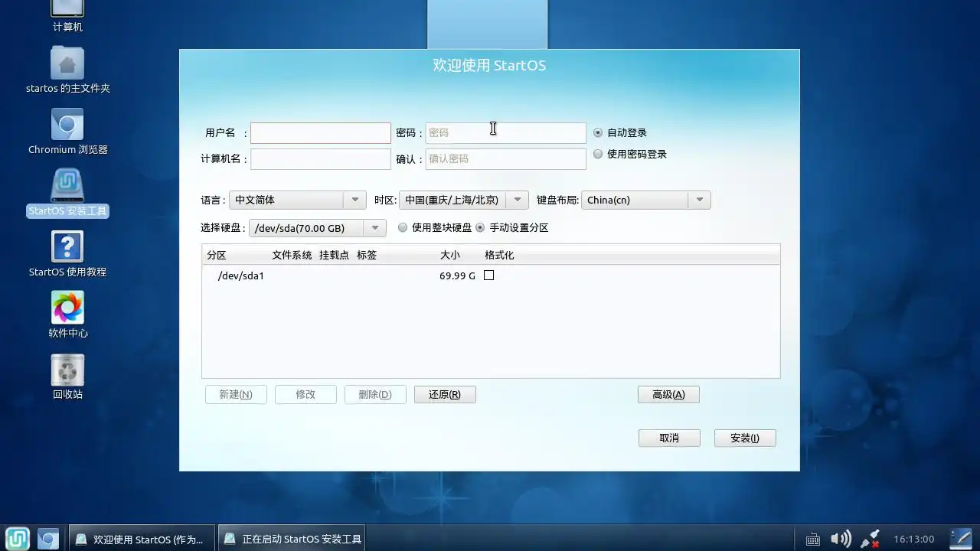The image size is (980, 551).
Task: Launch Chromium from the taskbar quick launcher
Action: coord(48,539)
